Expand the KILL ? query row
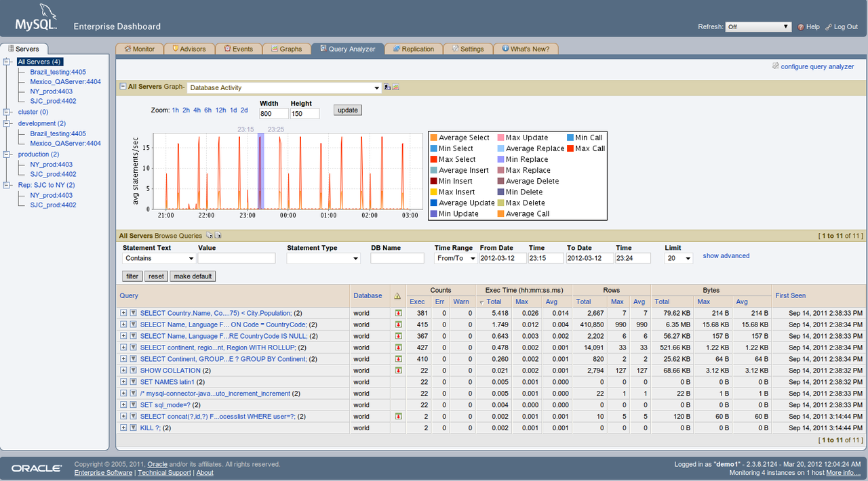This screenshot has width=868, height=481. coord(123,428)
